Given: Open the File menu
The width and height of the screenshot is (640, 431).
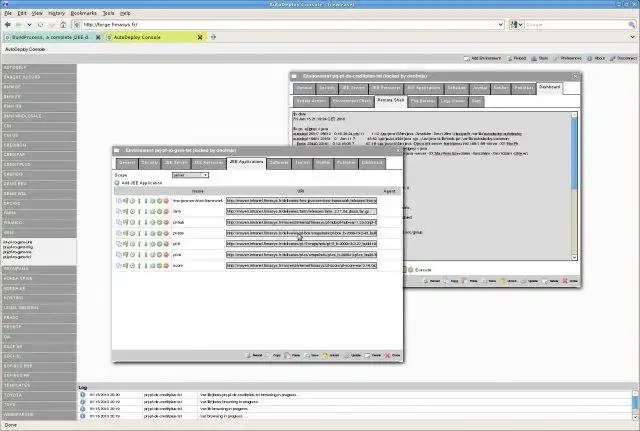Looking at the screenshot, I should 8,13.
